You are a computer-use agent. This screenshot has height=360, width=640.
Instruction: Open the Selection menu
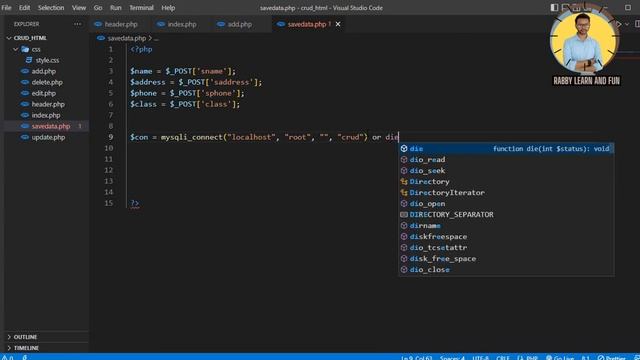[51, 8]
